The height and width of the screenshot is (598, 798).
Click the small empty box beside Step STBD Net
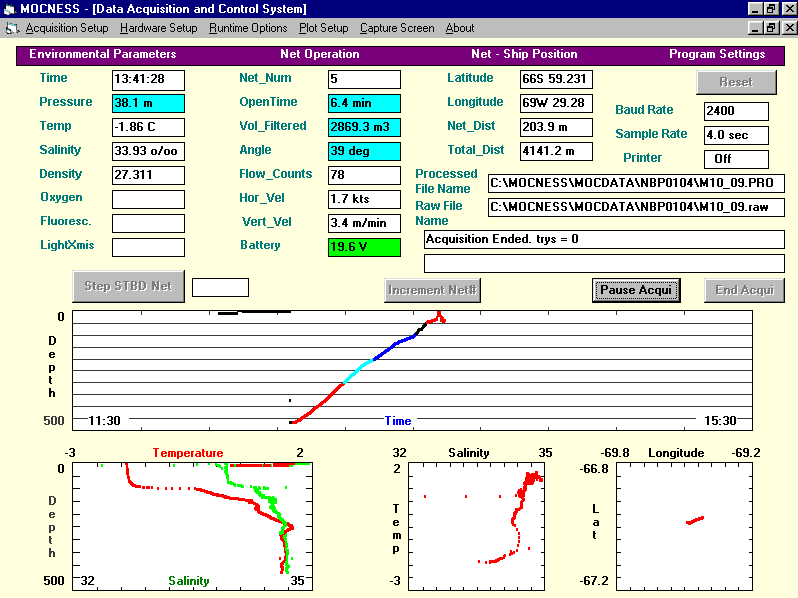tap(220, 287)
